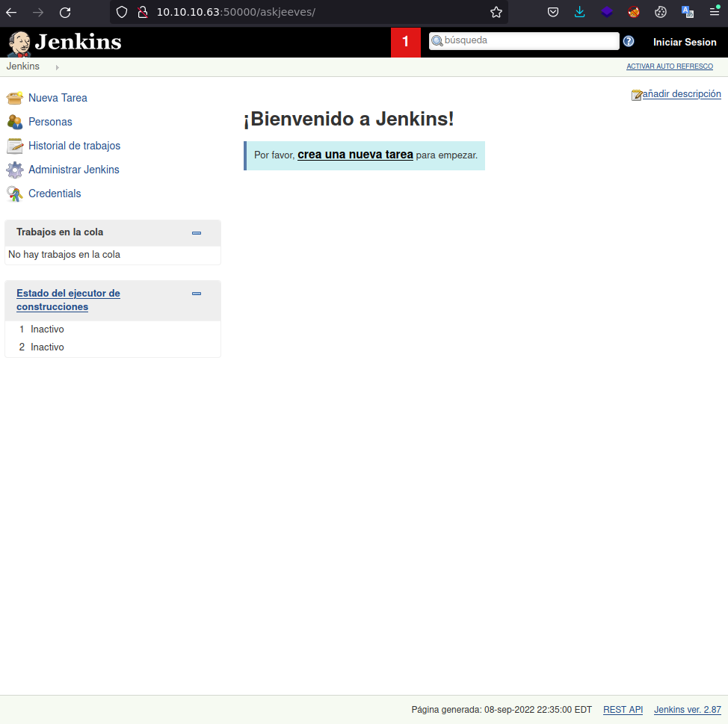This screenshot has height=724, width=728.
Task: Open the REST API footer link
Action: point(623,710)
